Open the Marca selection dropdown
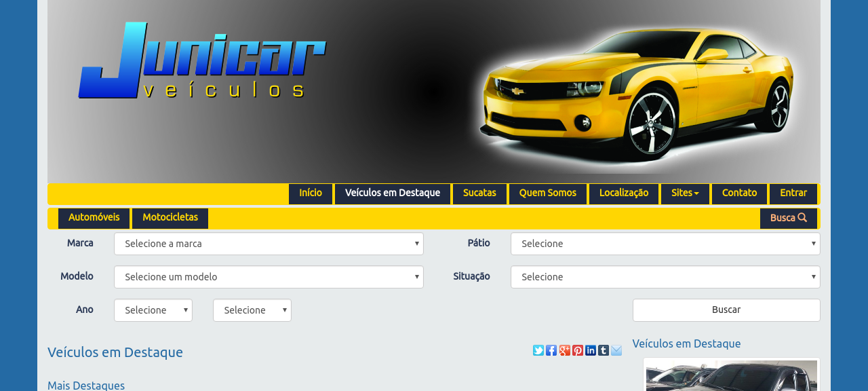 [269, 244]
